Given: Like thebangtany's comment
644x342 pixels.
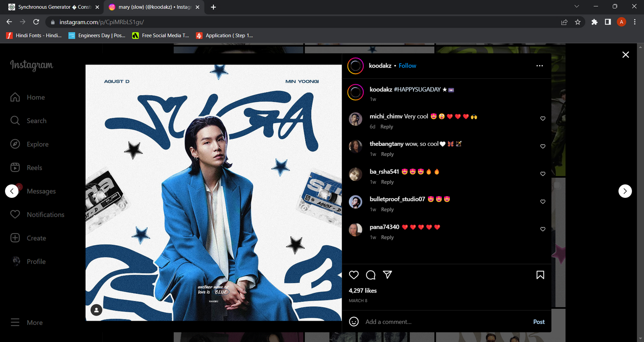Looking at the screenshot, I should click(x=543, y=146).
